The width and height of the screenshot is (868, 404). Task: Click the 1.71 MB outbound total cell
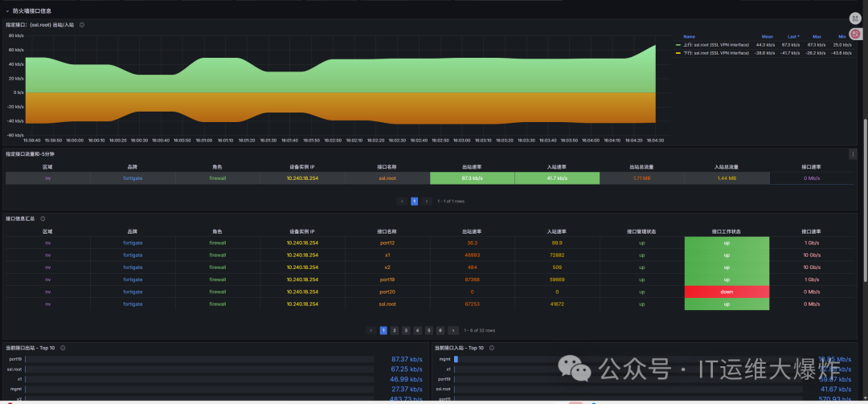641,178
